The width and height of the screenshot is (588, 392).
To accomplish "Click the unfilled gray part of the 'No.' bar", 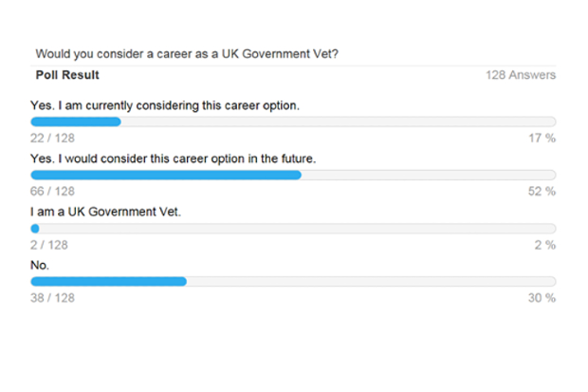I will [x=371, y=282].
